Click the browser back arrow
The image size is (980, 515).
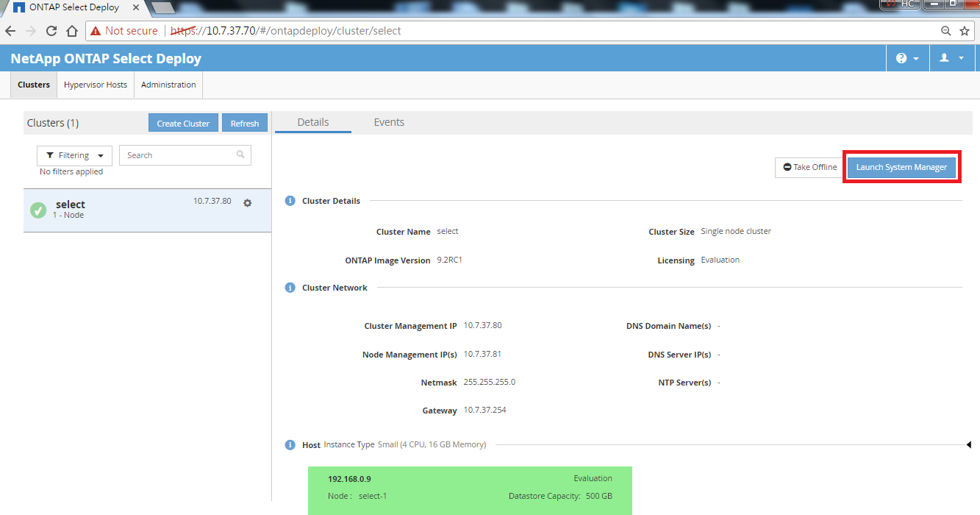tap(10, 31)
